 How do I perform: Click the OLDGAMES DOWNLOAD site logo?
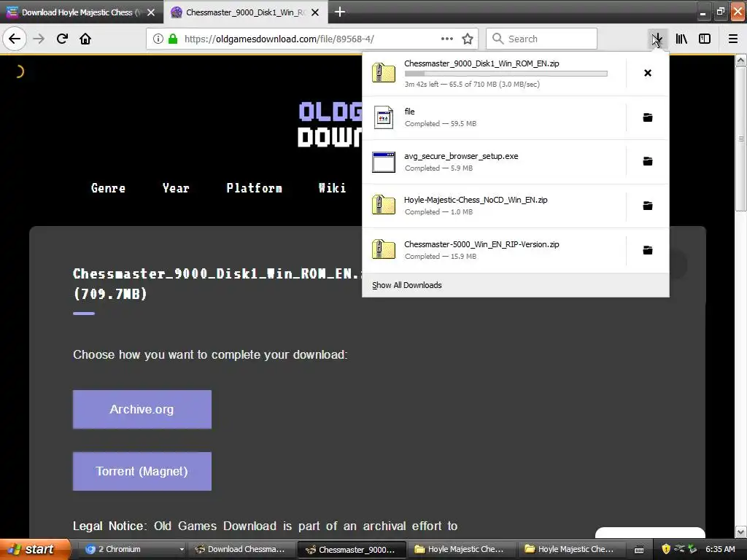330,125
